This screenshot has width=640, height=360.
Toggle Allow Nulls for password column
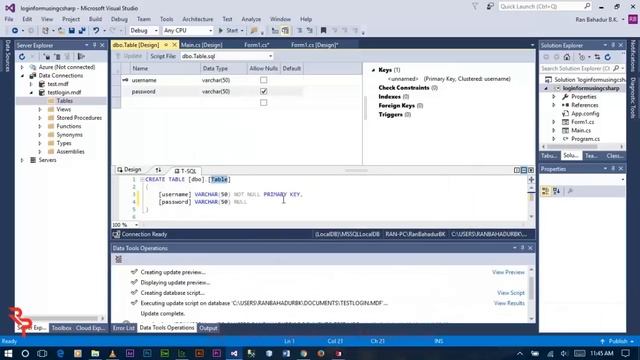[264, 91]
